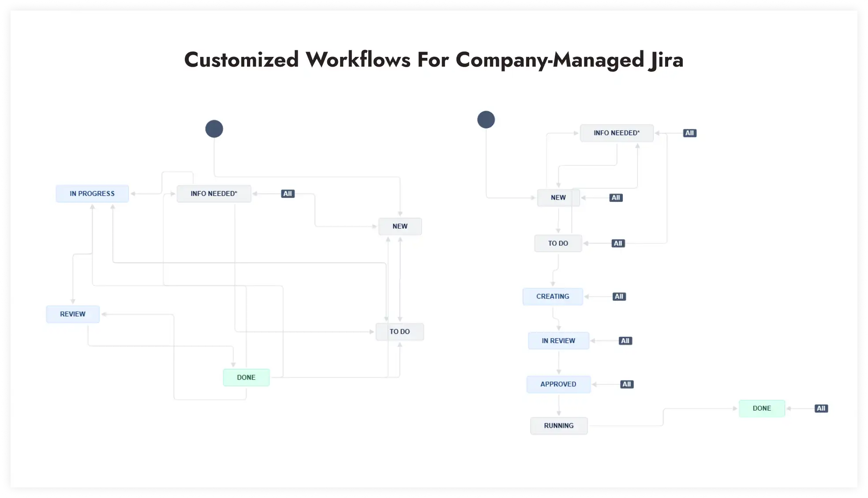Select INFO NEEDED* in the left workflow
Image resolution: width=868 pixels, height=498 pixels.
[x=214, y=194]
